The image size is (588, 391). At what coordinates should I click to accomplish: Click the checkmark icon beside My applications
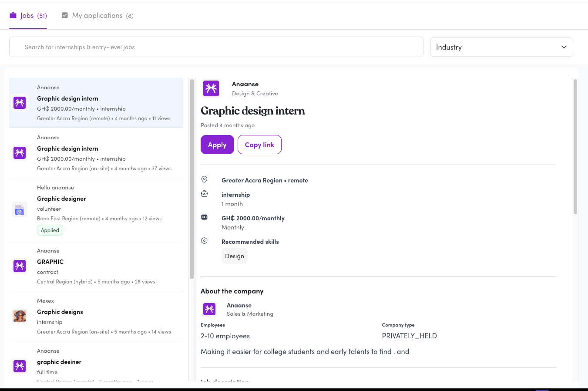[x=65, y=15]
